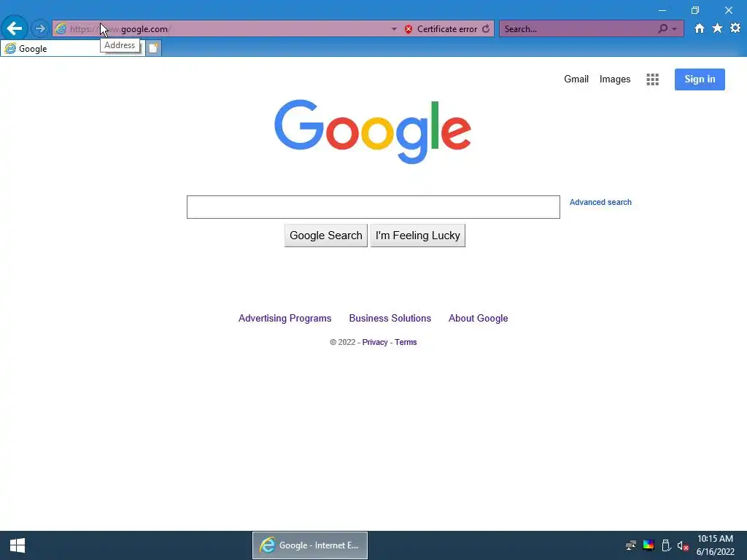Click the Google Search button
This screenshot has height=560, width=747.
(326, 236)
